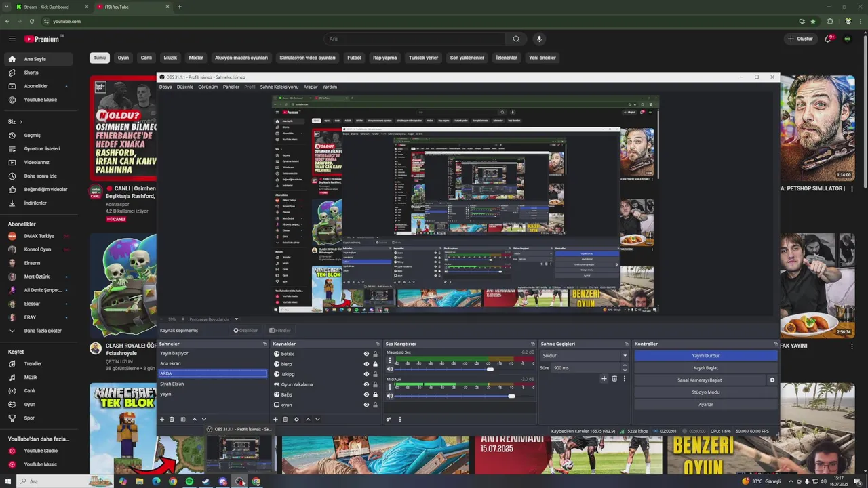
Task: Add a new scene with the Sahneler plus icon
Action: (161, 419)
